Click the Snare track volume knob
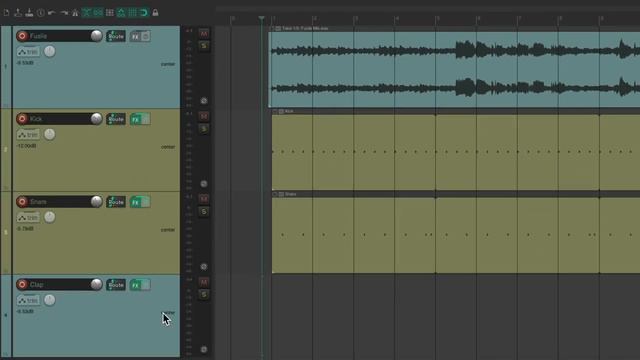This screenshot has width=640, height=360. (96, 202)
